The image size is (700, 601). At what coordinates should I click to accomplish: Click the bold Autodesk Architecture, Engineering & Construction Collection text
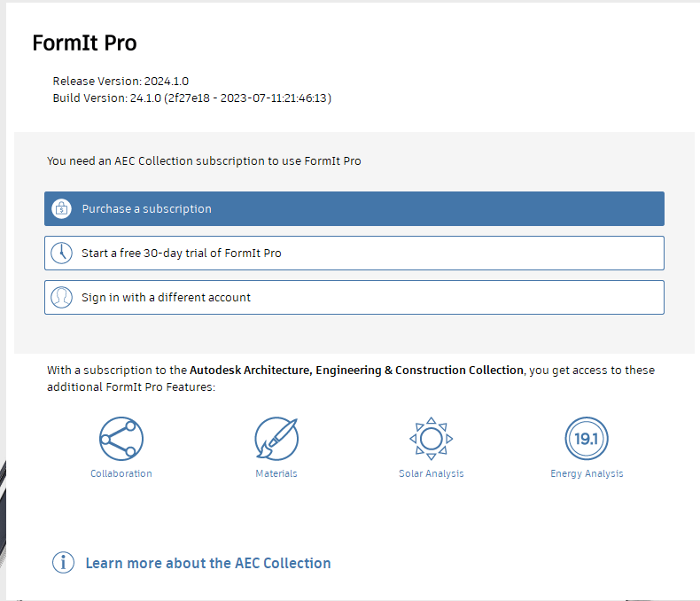pyautogui.click(x=356, y=371)
